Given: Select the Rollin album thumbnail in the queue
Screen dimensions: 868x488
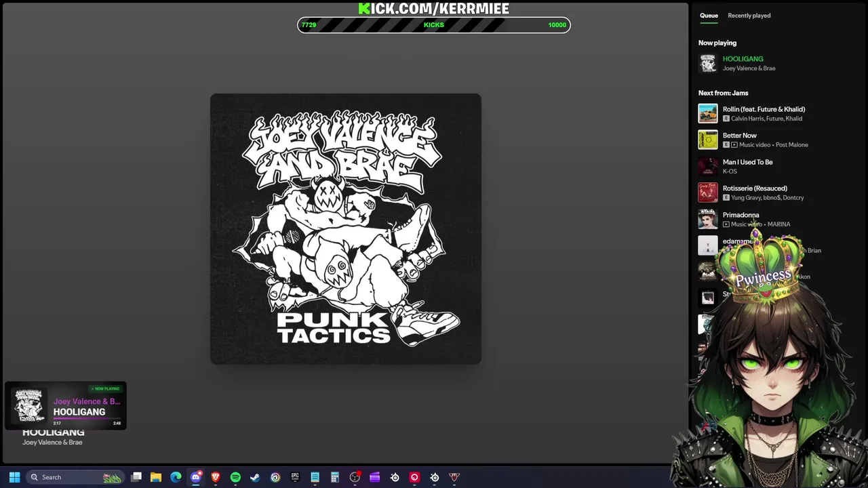Looking at the screenshot, I should (708, 113).
